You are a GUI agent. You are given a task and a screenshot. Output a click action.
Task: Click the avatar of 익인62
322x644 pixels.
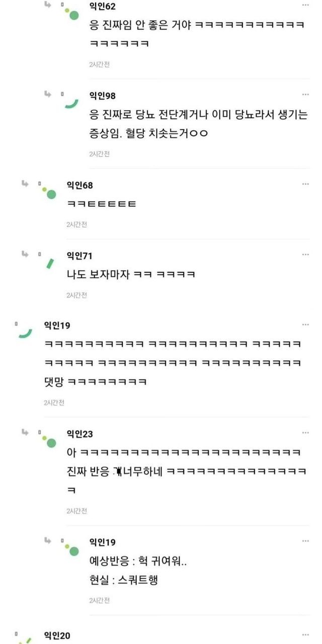pos(71,13)
